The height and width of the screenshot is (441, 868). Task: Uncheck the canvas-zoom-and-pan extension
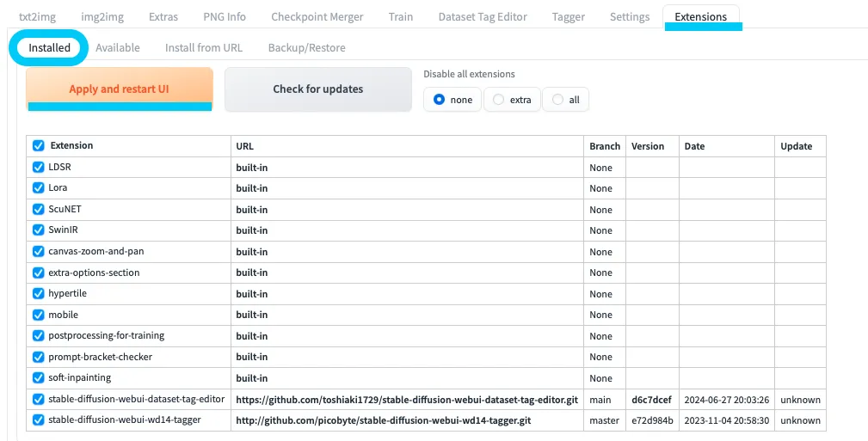pos(38,251)
